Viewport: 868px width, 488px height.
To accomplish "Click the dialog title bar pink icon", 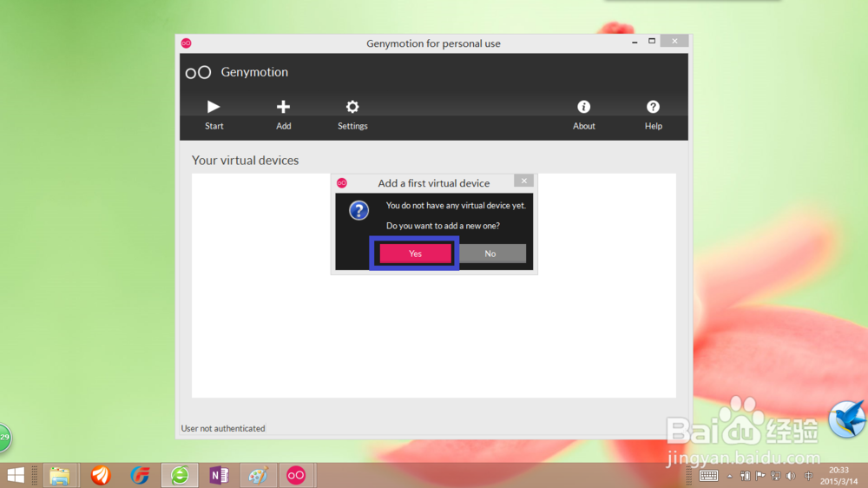I will pyautogui.click(x=342, y=183).
